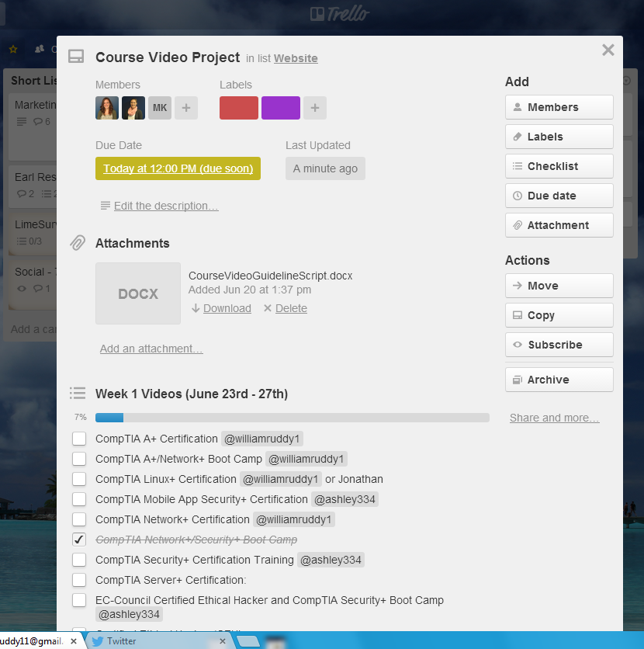644x649 pixels.
Task: Click the Attachment button under Add
Action: click(559, 225)
